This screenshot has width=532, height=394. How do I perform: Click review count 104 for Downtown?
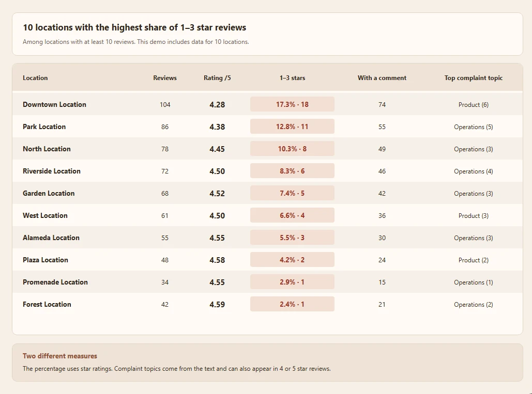click(165, 105)
